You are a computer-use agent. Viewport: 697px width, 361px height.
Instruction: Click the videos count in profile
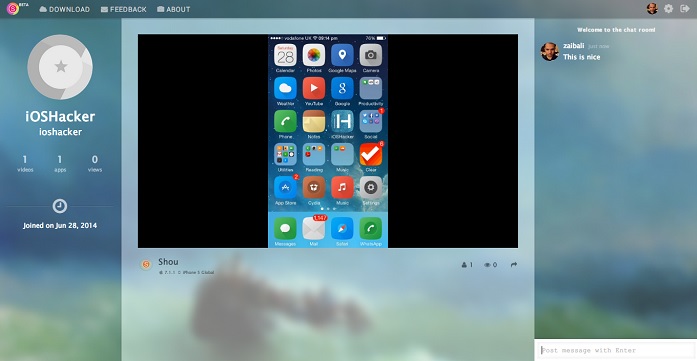pyautogui.click(x=25, y=163)
